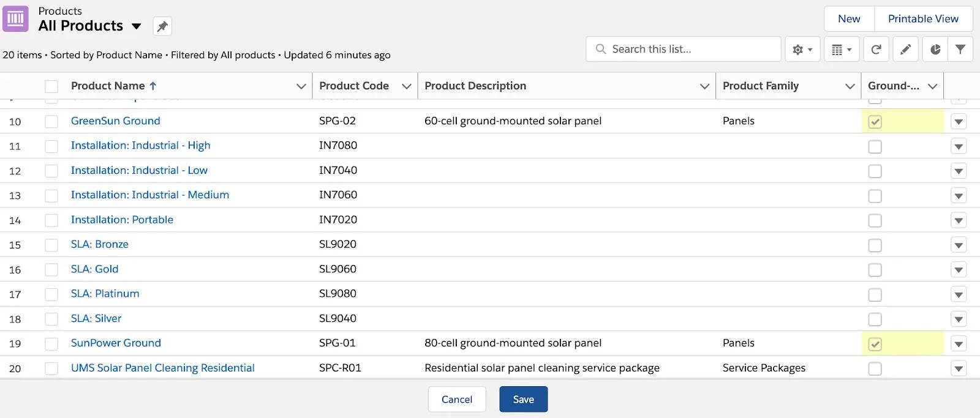Screen dimensions: 980x418
Task: Open Product Description column menu
Action: 704,86
